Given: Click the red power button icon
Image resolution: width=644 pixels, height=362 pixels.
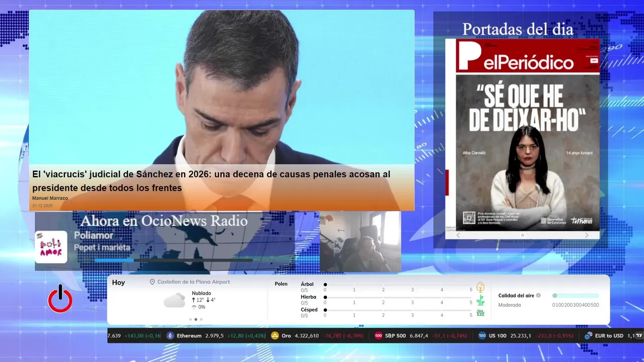Looking at the screenshot, I should (x=60, y=299).
